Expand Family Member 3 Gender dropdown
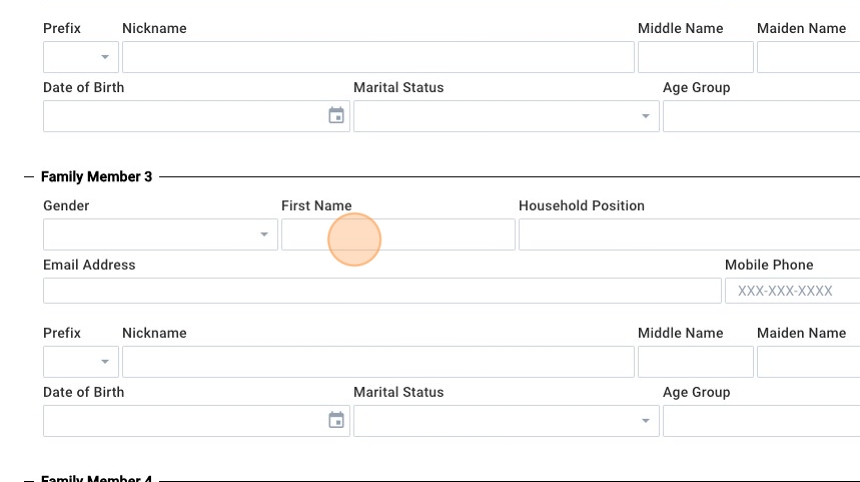860x482 pixels. click(x=264, y=235)
